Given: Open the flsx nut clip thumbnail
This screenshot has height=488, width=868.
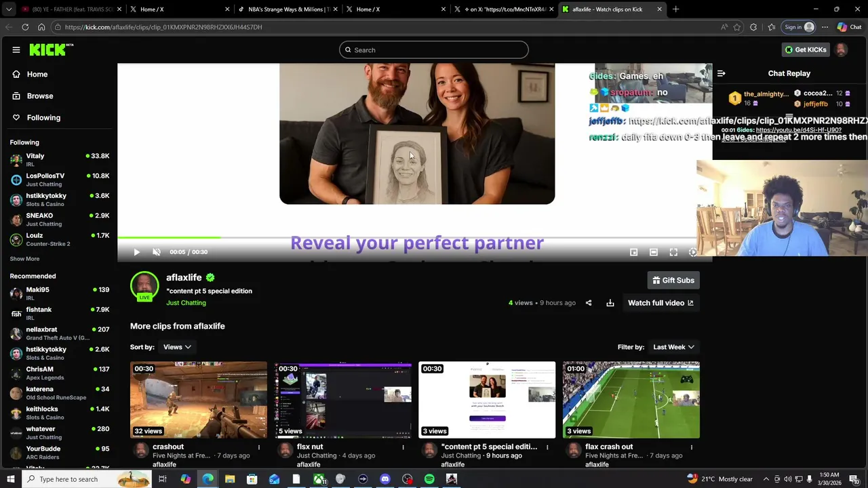Looking at the screenshot, I should click(x=343, y=400).
